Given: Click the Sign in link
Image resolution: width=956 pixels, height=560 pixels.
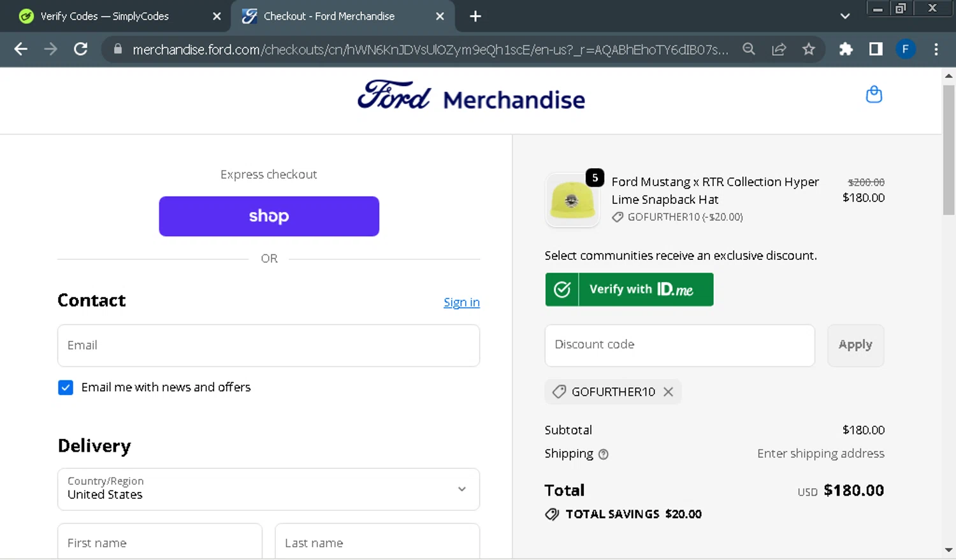Looking at the screenshot, I should [x=461, y=302].
